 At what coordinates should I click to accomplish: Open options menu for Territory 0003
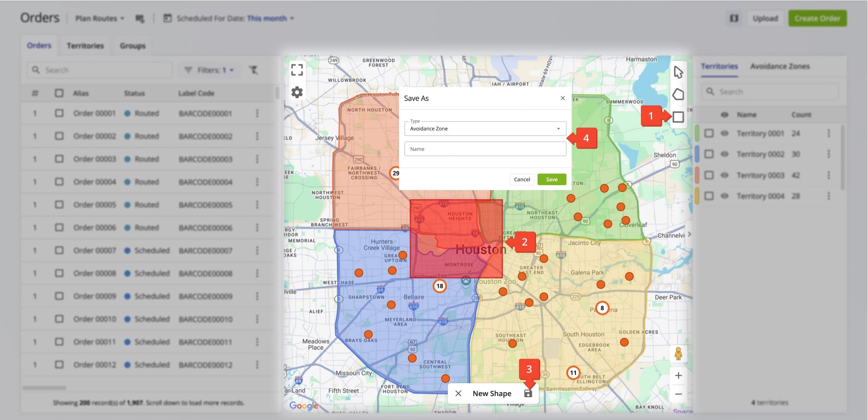point(829,175)
